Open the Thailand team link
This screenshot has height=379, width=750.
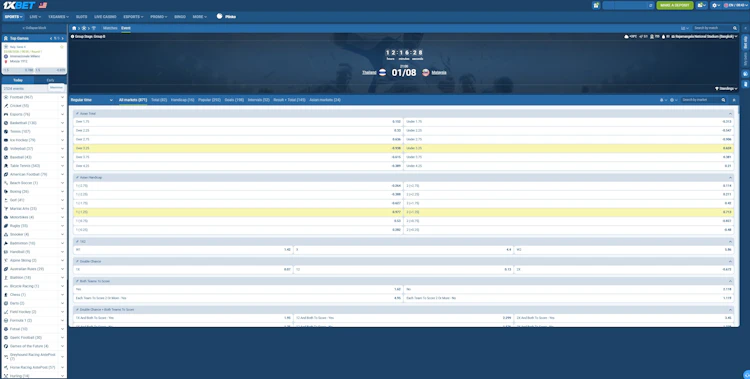coord(369,73)
